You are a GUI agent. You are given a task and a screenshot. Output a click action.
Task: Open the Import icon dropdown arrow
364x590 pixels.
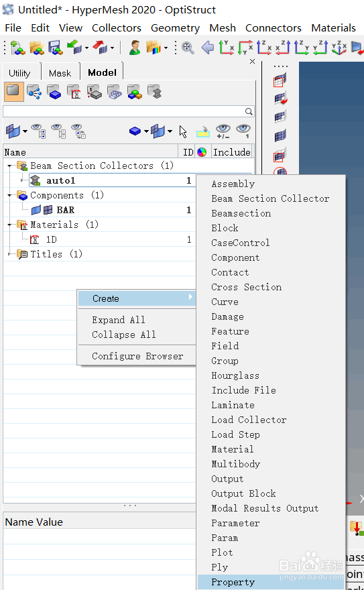coord(86,48)
